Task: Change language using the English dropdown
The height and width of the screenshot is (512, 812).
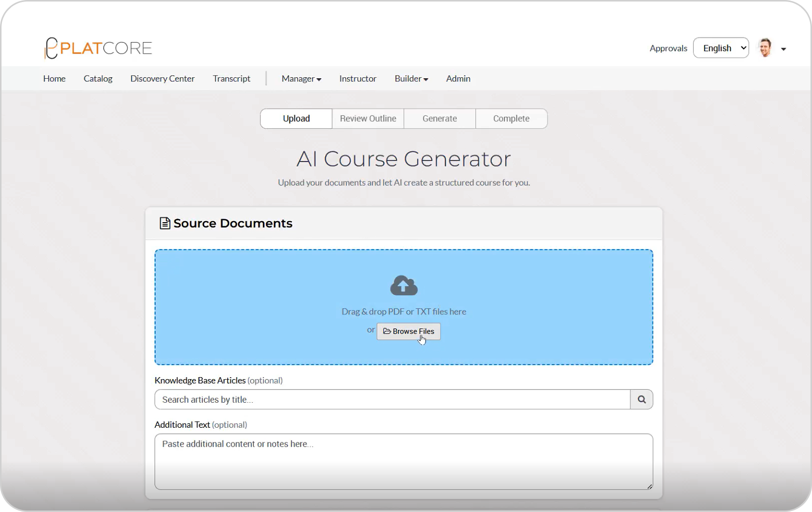Action: click(x=721, y=48)
